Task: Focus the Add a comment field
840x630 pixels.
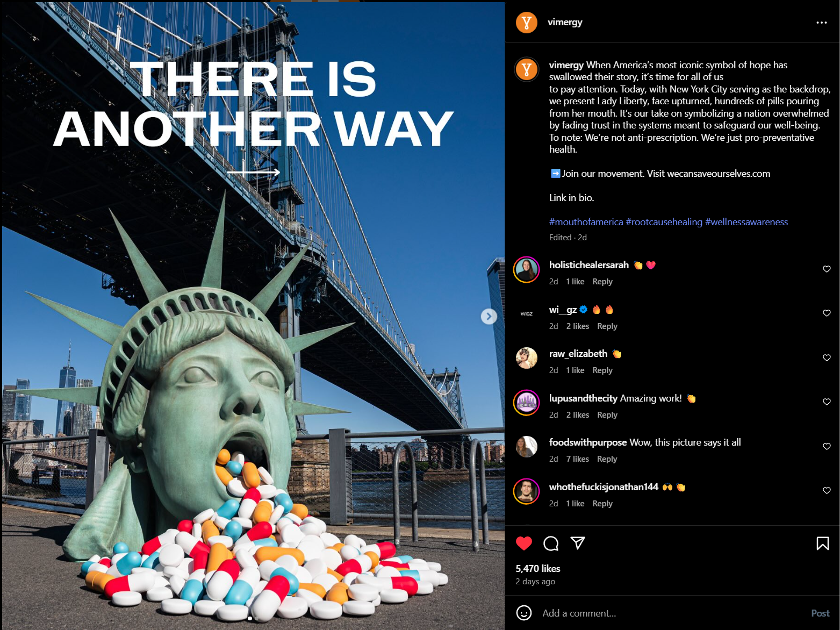Action: coord(672,613)
